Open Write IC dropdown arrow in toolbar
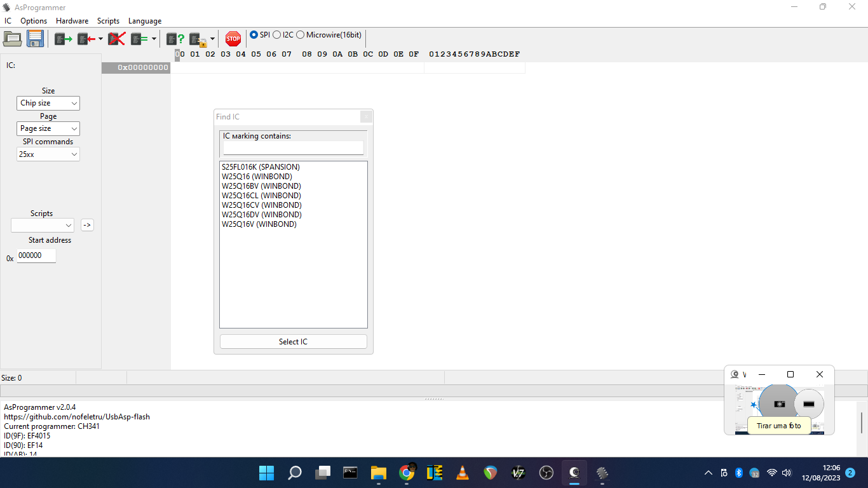This screenshot has width=868, height=488. 100,39
